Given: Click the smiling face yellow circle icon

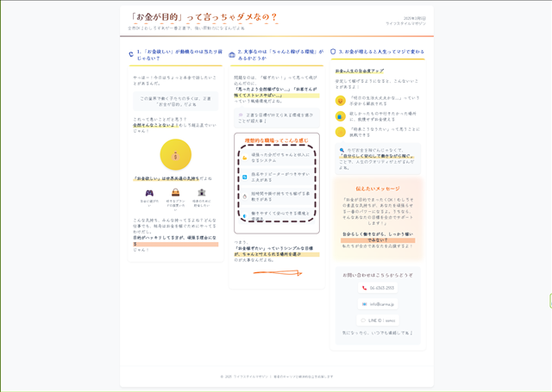Looking at the screenshot, I should click(341, 101).
